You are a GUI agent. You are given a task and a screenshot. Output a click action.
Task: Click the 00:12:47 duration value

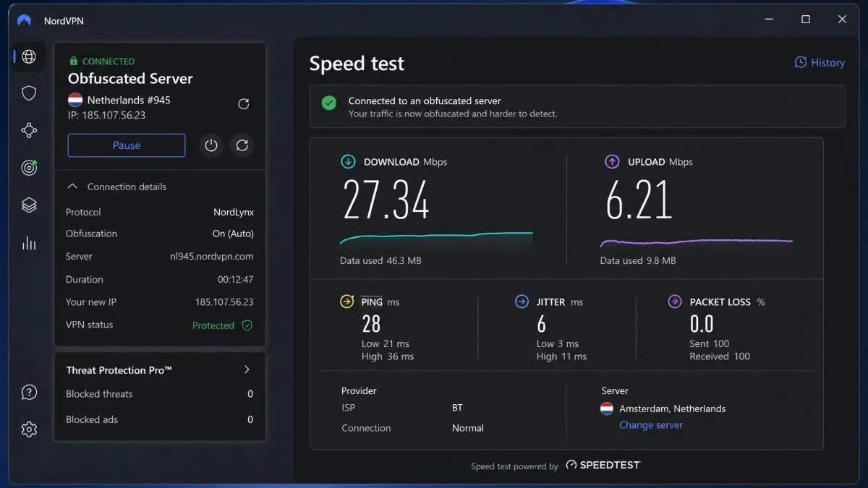pos(236,279)
